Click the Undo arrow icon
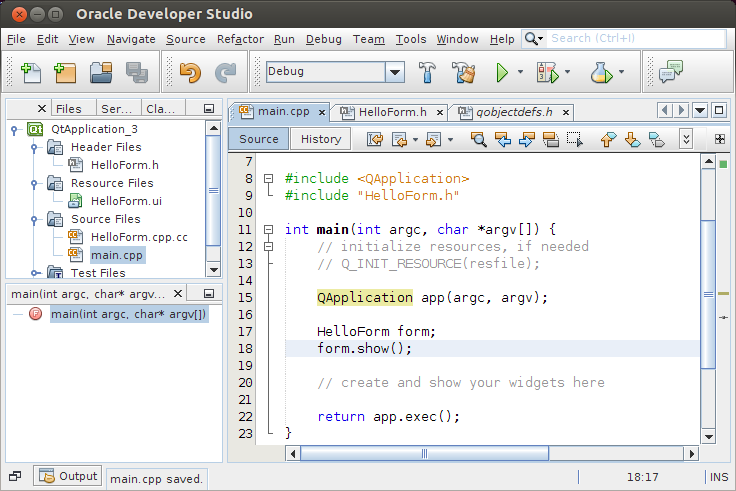The width and height of the screenshot is (736, 491). click(x=190, y=72)
